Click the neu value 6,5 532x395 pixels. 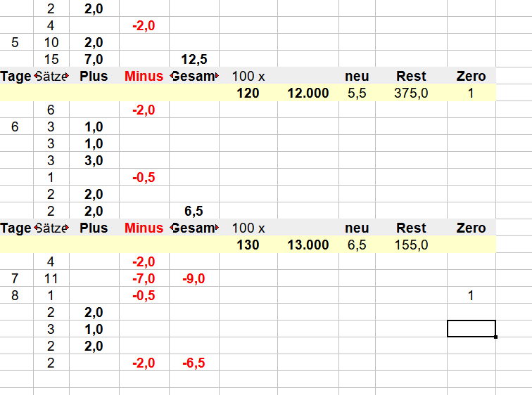tap(357, 245)
